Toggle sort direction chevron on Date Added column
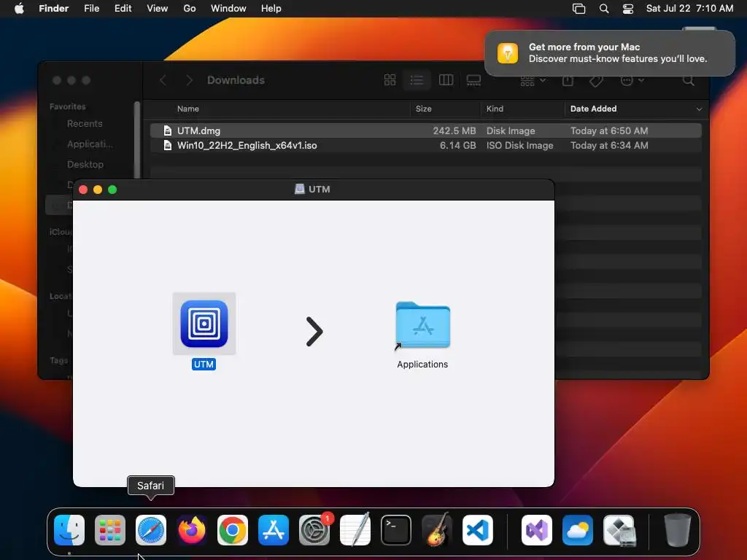Image resolution: width=747 pixels, height=560 pixels. click(699, 109)
